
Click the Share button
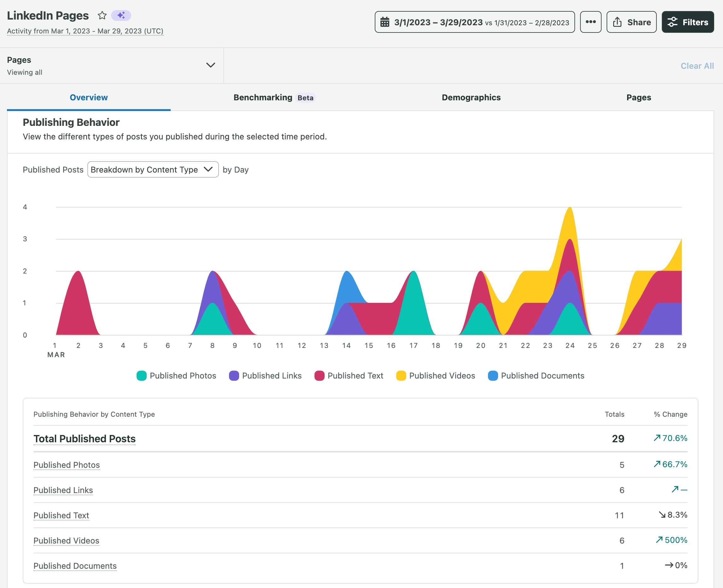pyautogui.click(x=631, y=22)
